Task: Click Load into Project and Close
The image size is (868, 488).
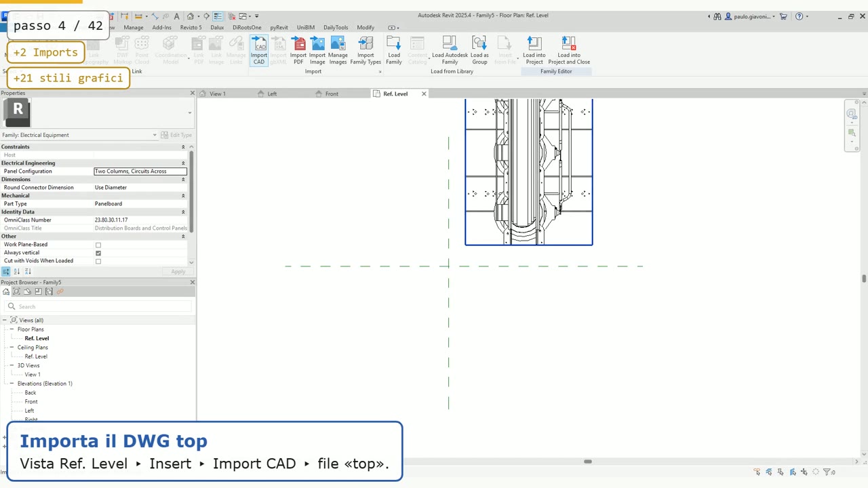Action: point(569,51)
